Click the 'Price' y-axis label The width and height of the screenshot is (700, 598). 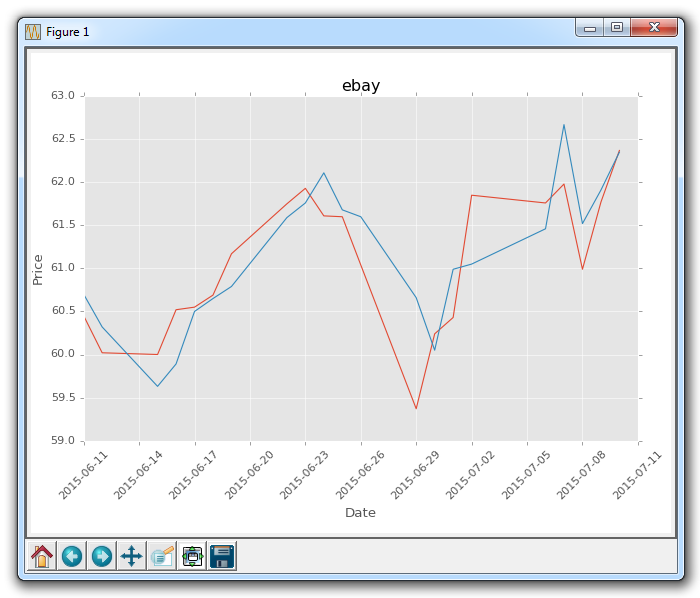click(38, 269)
